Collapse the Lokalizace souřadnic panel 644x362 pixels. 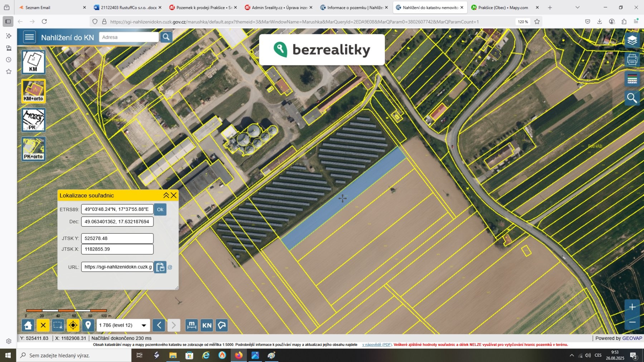point(166,195)
